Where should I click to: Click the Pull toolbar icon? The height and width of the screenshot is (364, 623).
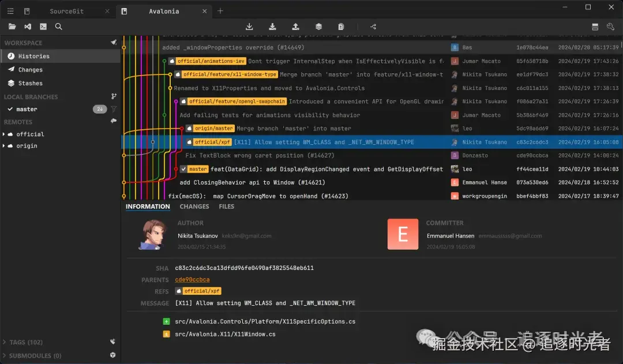[x=272, y=27]
